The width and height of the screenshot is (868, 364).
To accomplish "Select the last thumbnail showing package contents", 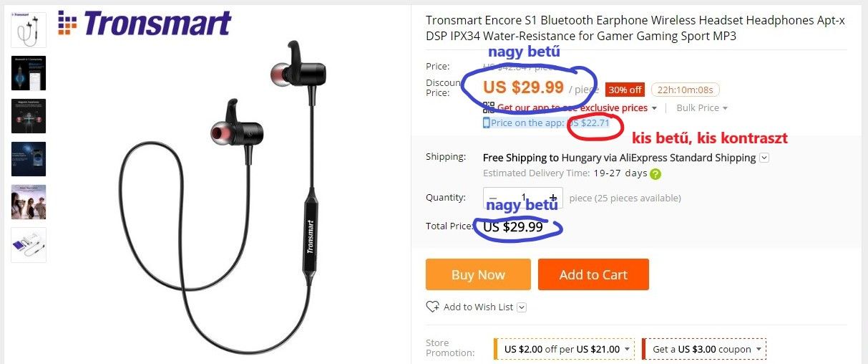I will point(29,244).
